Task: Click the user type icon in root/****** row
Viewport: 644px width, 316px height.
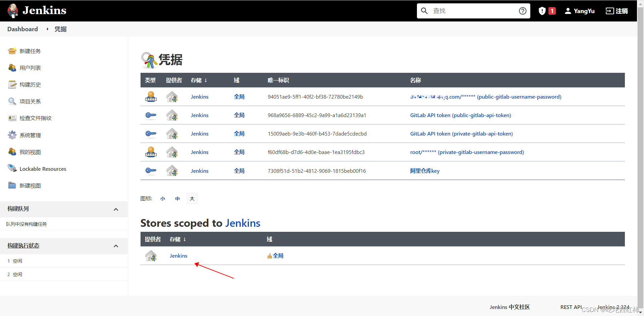Action: pyautogui.click(x=151, y=152)
